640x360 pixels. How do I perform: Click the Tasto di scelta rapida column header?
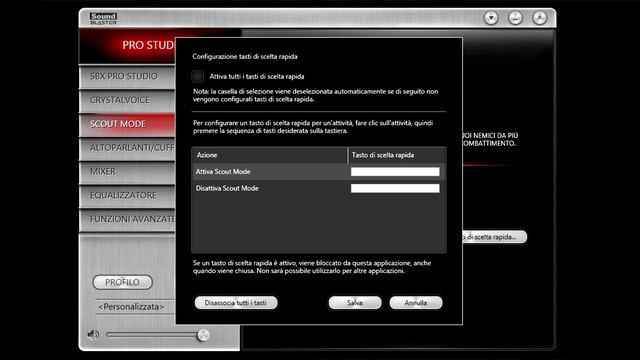tap(397, 155)
